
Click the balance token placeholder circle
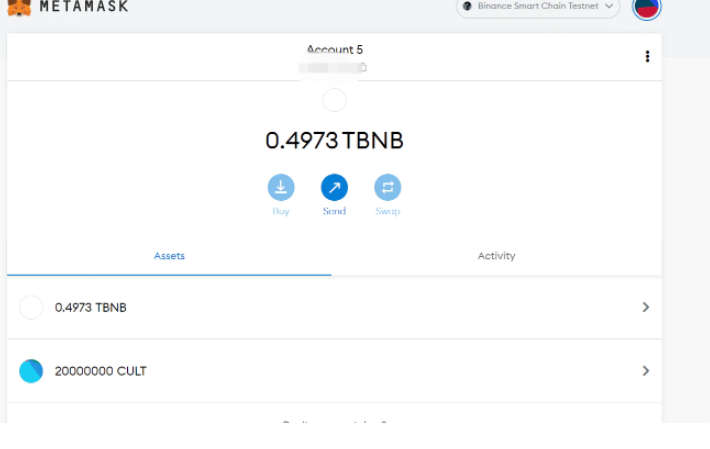coord(335,100)
